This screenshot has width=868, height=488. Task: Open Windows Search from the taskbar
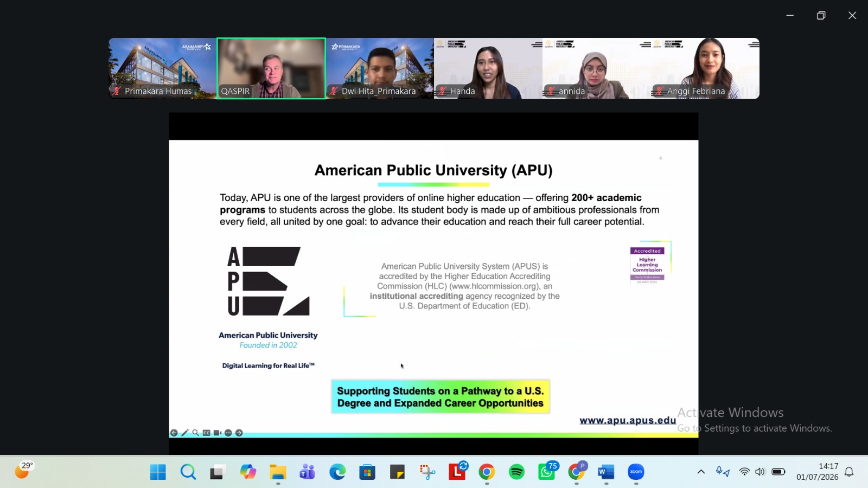point(188,472)
